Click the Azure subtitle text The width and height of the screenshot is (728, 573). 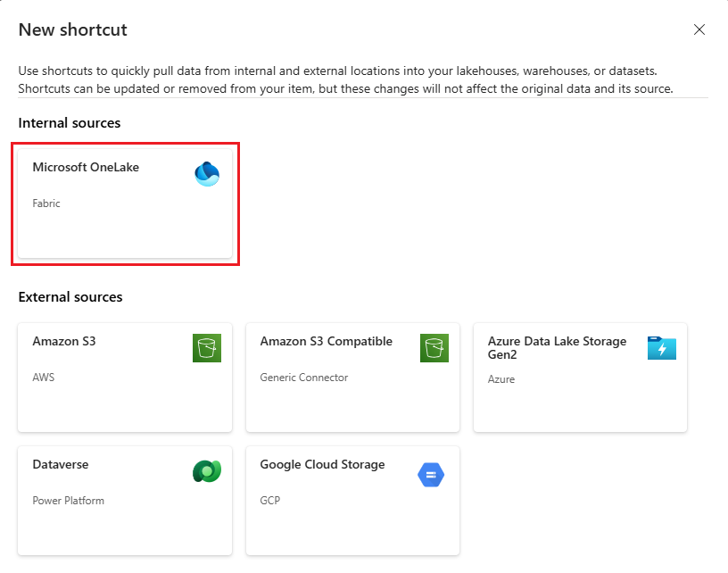(501, 379)
